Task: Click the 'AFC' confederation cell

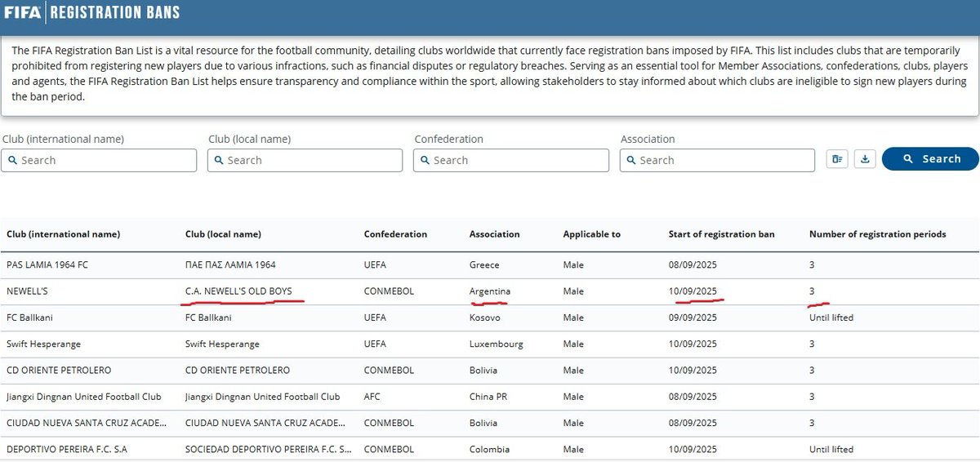Action: pyautogui.click(x=373, y=397)
